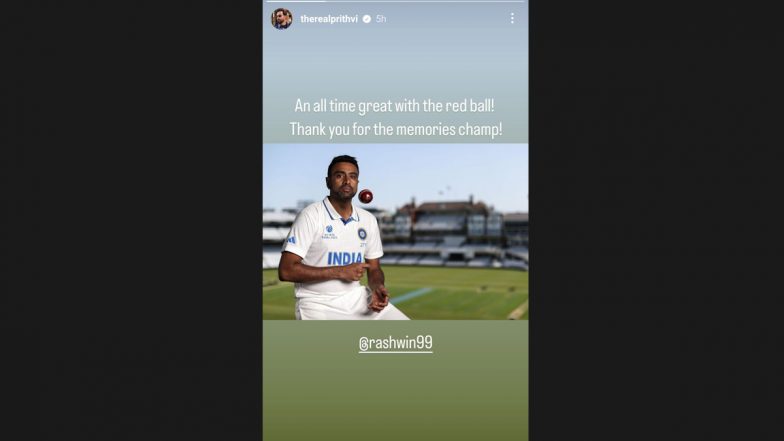Click the 5h story timestamp
This screenshot has height=441, width=784.
tap(381, 19)
